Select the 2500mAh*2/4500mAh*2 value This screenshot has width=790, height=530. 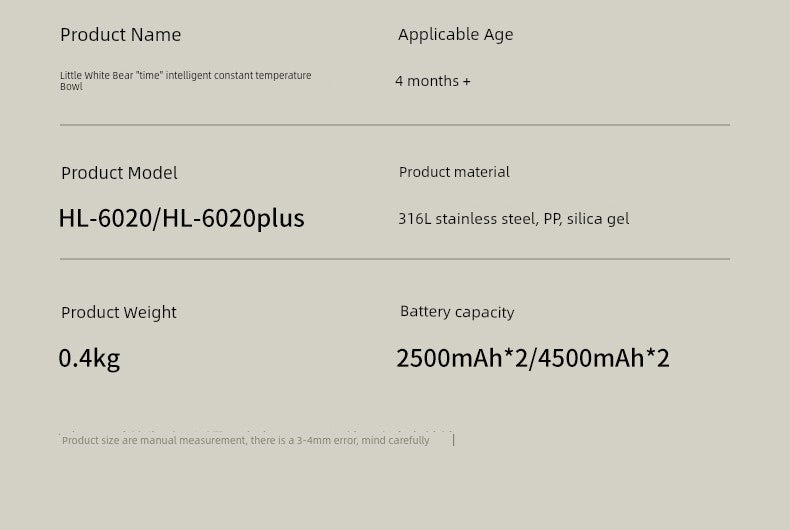[x=533, y=358]
